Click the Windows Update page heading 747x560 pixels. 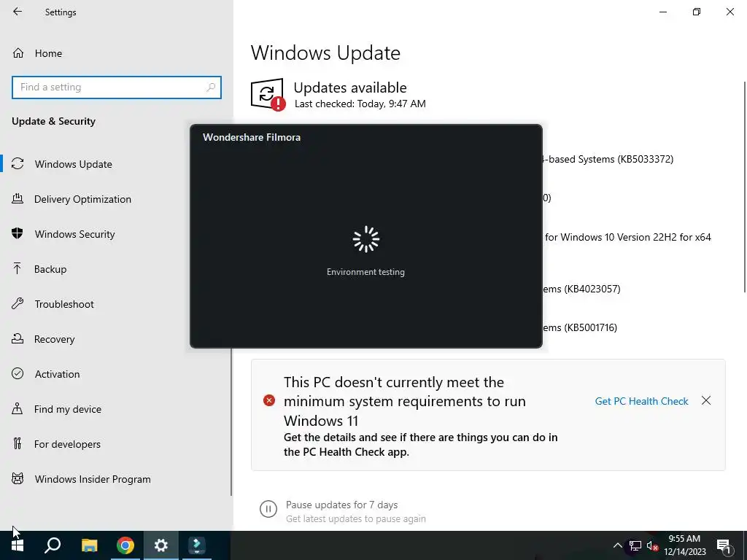(x=325, y=52)
